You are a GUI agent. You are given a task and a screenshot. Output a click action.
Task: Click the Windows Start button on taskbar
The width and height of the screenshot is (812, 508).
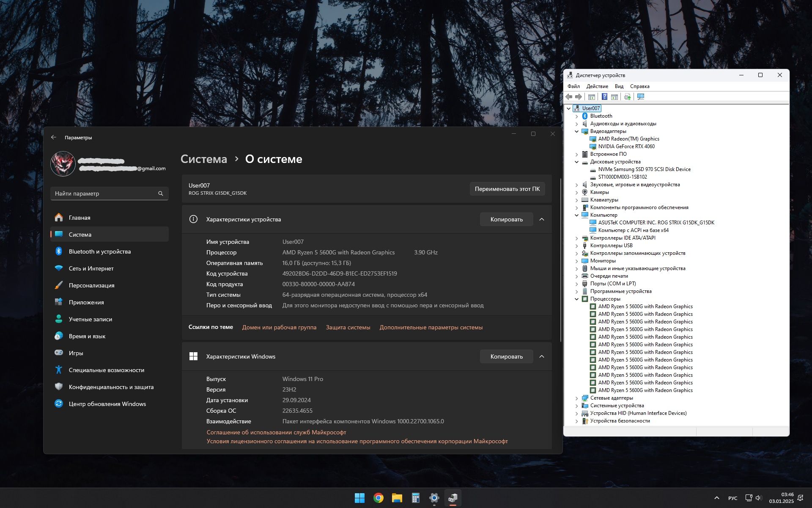point(359,498)
